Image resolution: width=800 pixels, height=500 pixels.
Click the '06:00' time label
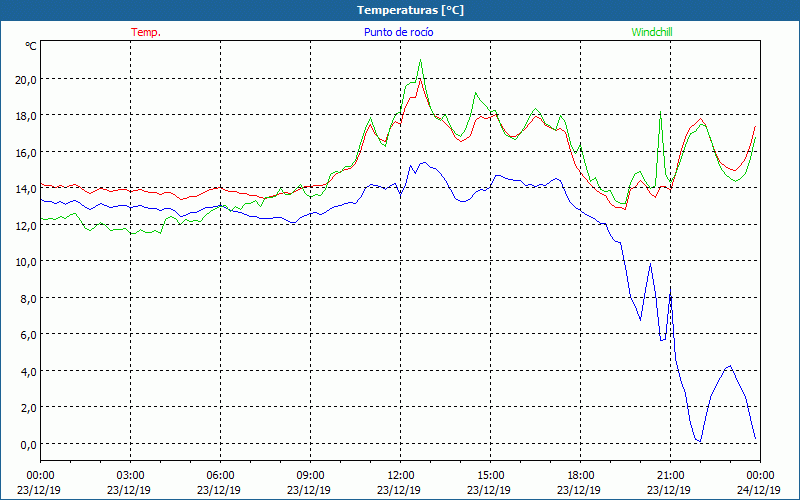220,476
